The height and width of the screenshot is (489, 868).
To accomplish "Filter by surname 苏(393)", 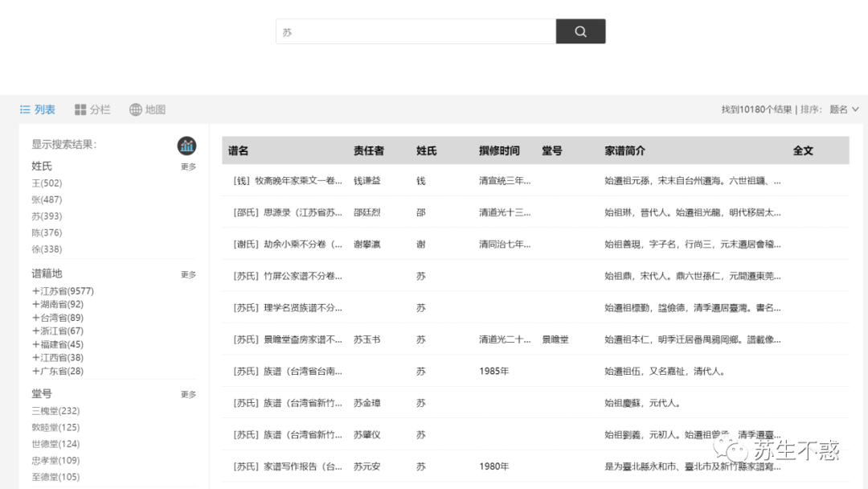I will pos(47,216).
